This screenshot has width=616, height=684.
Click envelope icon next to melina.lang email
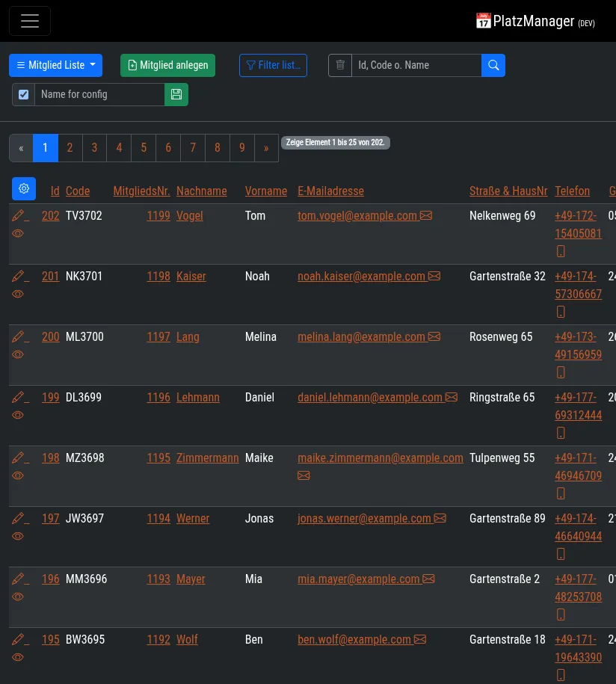(434, 336)
